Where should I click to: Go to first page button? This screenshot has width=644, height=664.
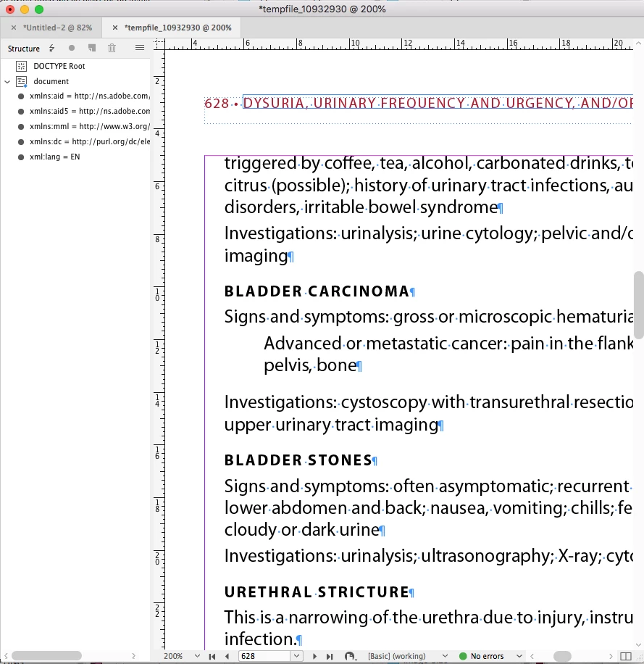point(212,656)
